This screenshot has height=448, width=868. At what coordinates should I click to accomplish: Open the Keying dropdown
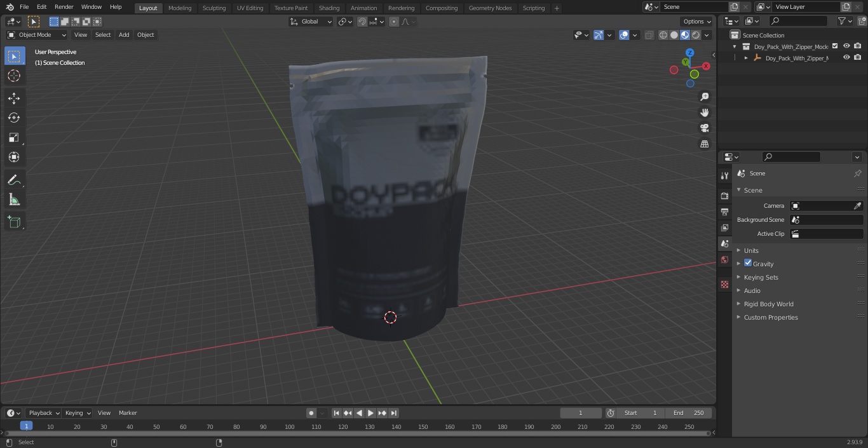77,413
